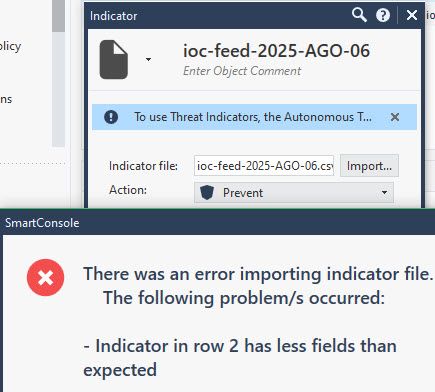This screenshot has width=435, height=392.
Task: Click the Prevent shield icon
Action: (x=207, y=193)
